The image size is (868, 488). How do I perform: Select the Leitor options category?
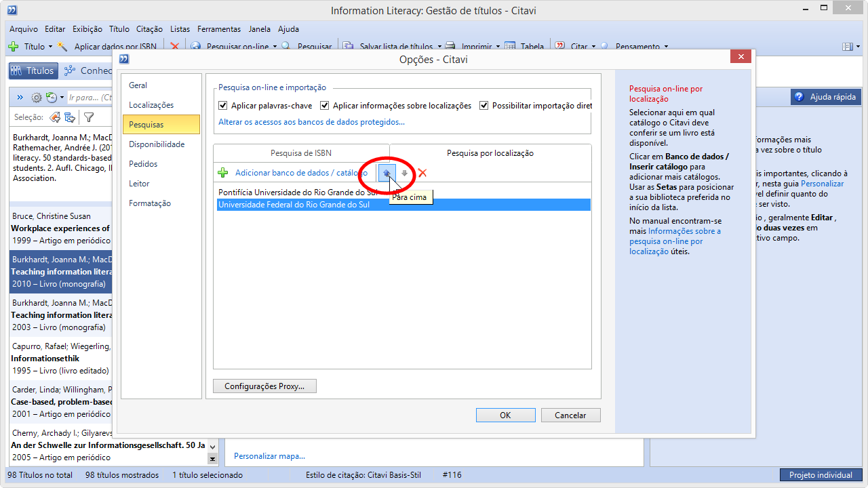[x=161, y=184]
